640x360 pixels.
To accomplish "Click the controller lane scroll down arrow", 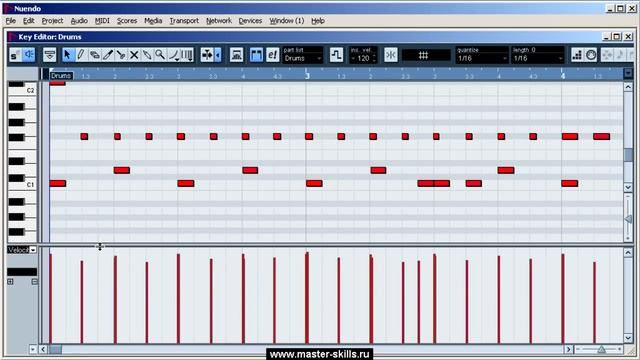I will pos(628,338).
